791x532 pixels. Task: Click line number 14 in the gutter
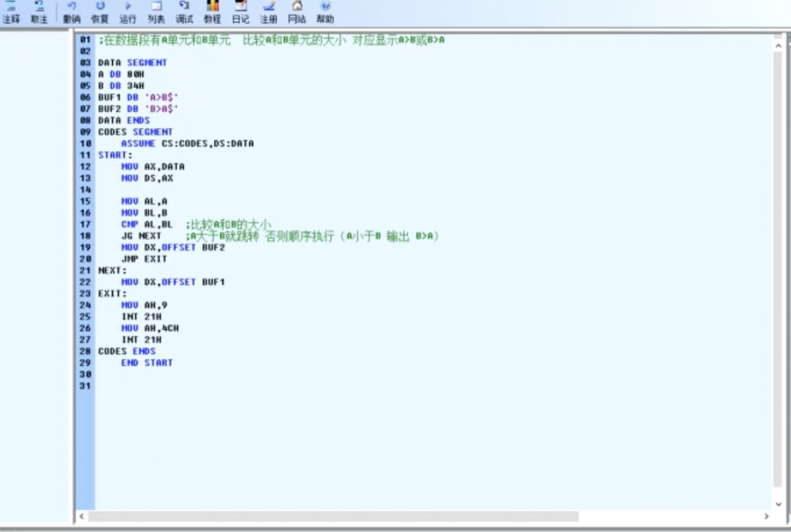click(85, 190)
